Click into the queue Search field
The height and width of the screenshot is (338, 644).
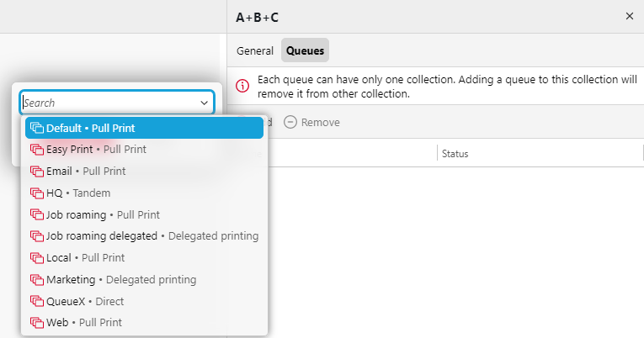pos(108,103)
